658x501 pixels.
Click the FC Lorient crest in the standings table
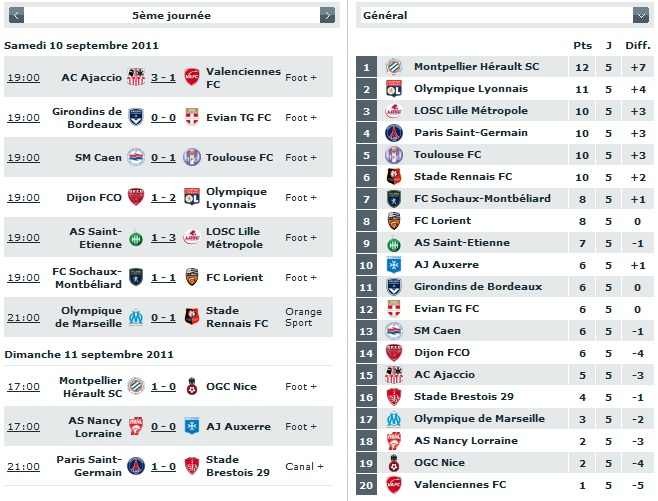[x=394, y=221]
